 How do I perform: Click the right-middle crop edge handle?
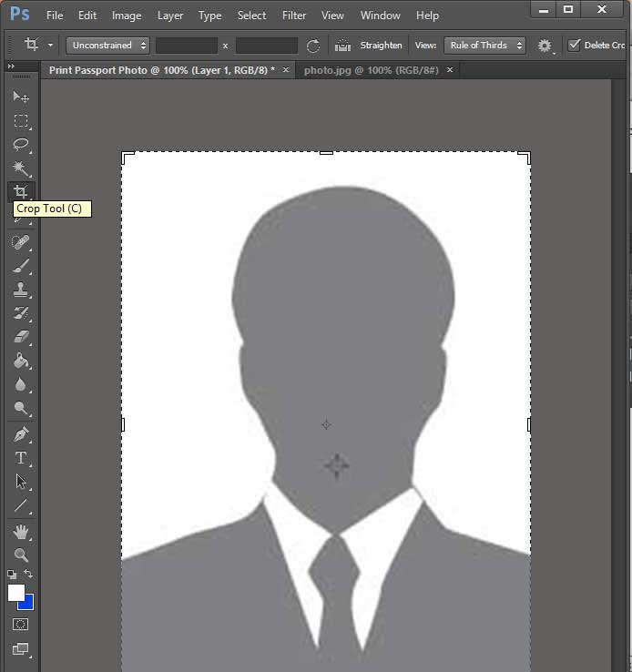tap(529, 424)
